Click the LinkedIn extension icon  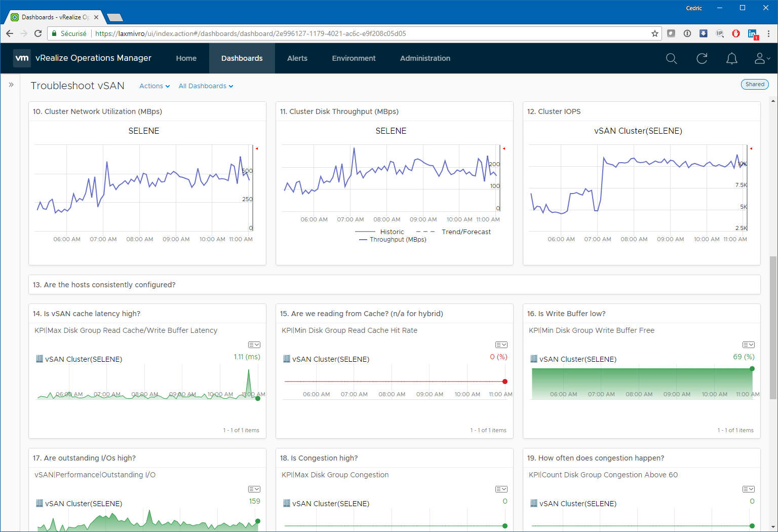pyautogui.click(x=752, y=33)
